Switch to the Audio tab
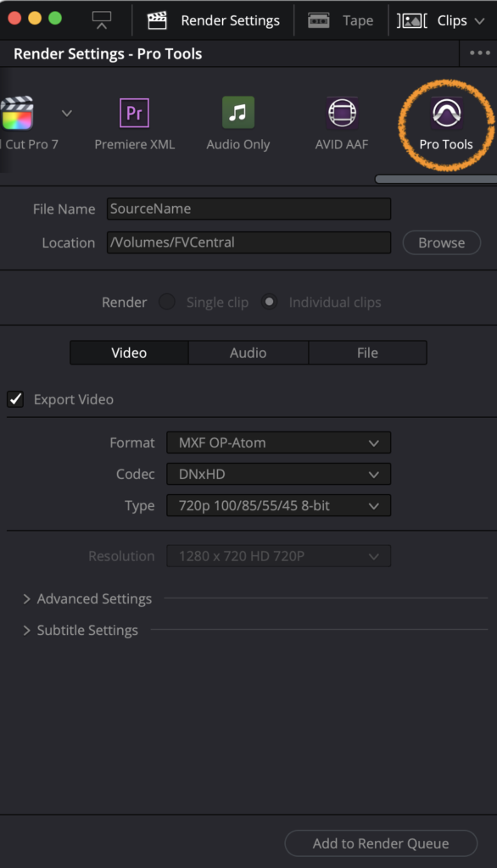This screenshot has width=497, height=868. coord(248,353)
